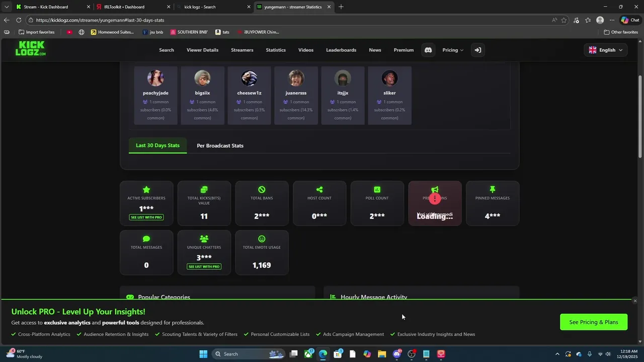Expand the English language selector
This screenshot has height=362, width=644.
(x=606, y=50)
